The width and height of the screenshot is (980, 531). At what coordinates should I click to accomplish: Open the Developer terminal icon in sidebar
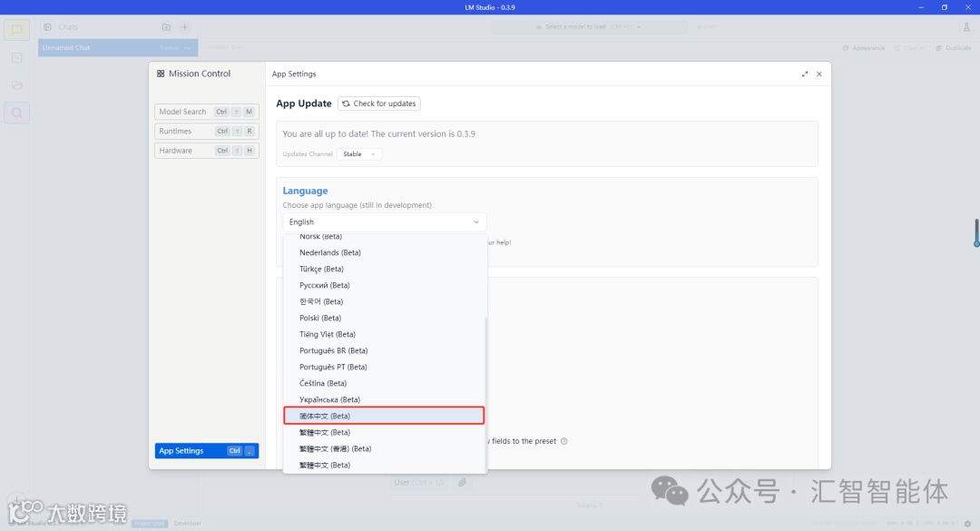point(17,57)
